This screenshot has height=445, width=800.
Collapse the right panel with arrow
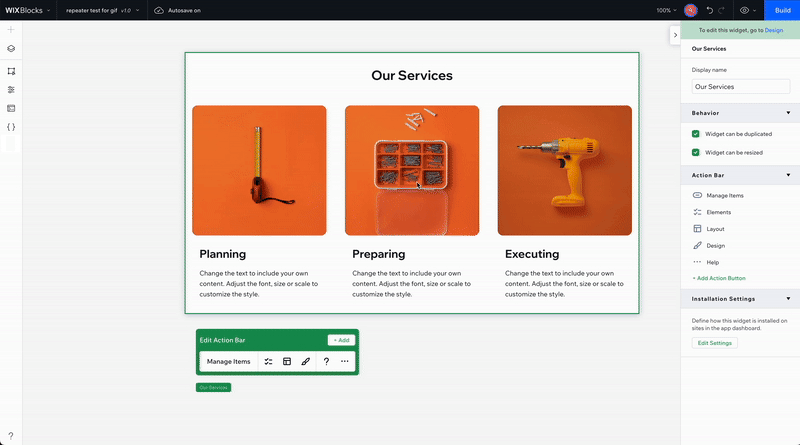pyautogui.click(x=675, y=35)
